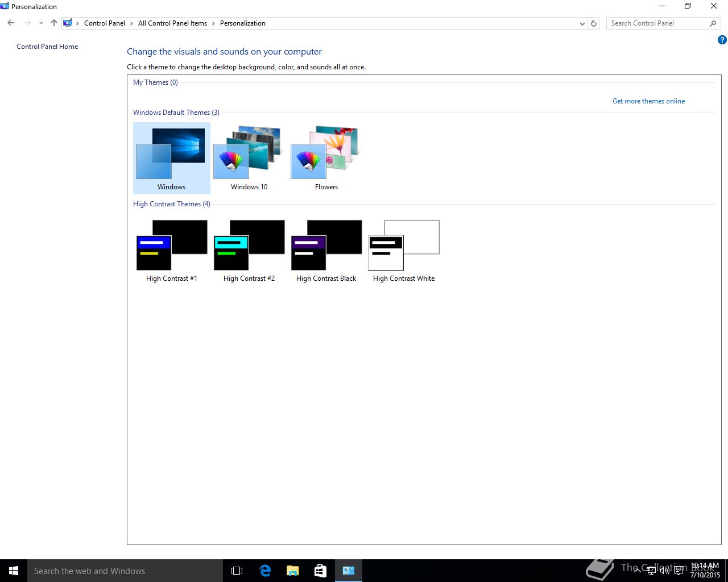The image size is (728, 582).
Task: Open Task View from the taskbar
Action: pos(237,571)
